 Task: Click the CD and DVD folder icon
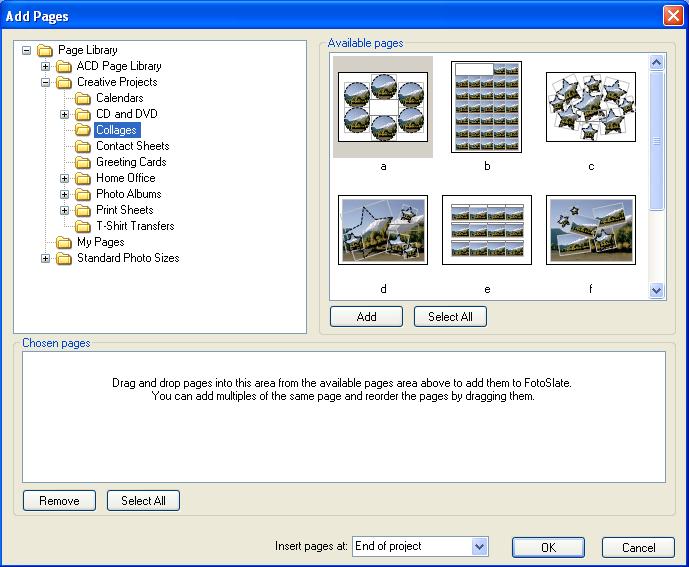tap(83, 114)
